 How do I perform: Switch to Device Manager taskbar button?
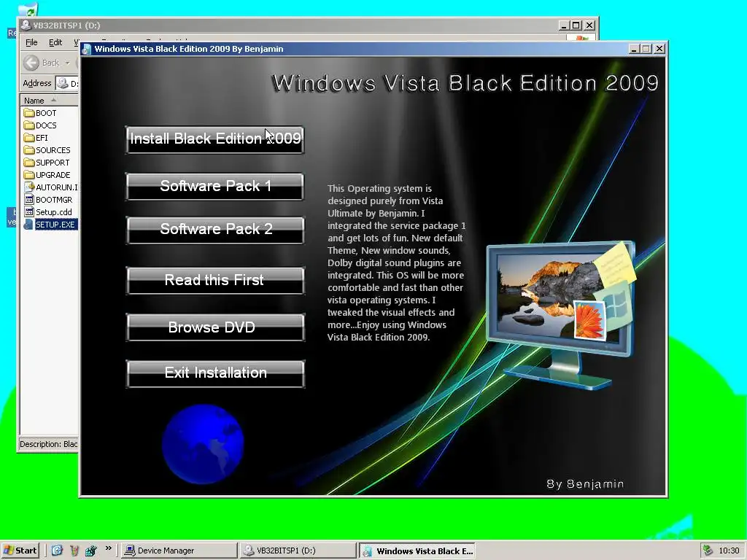[179, 551]
